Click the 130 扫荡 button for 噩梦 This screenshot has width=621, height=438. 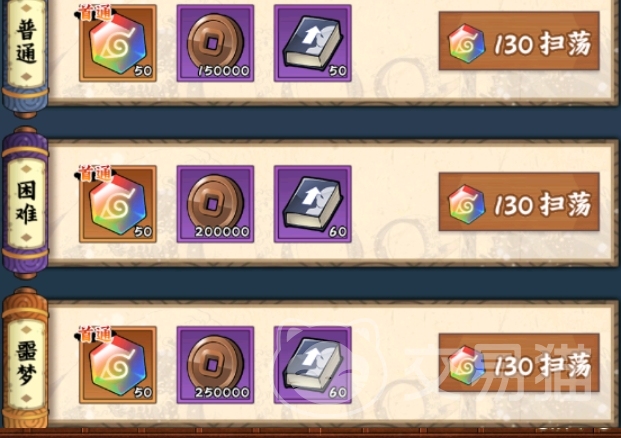pyautogui.click(x=519, y=363)
